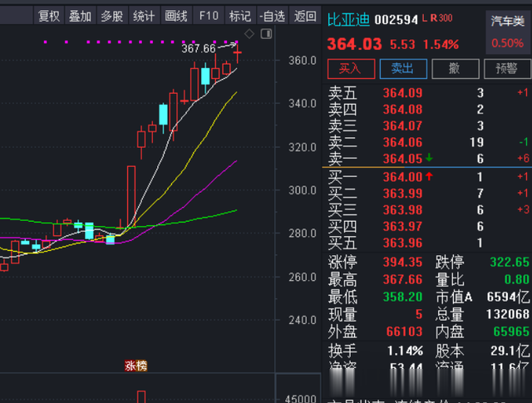Select 卖五 price 364.09
The height and width of the screenshot is (403, 532).
point(402,93)
